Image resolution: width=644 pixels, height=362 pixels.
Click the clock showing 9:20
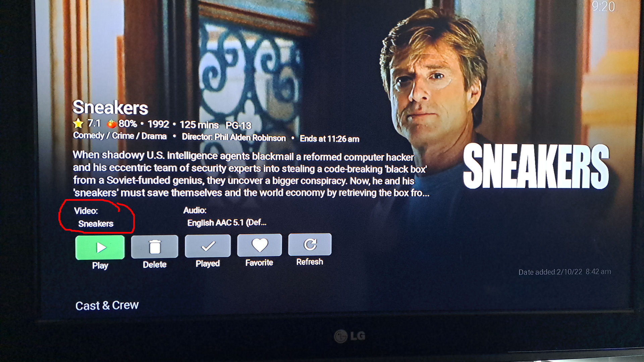coord(603,6)
